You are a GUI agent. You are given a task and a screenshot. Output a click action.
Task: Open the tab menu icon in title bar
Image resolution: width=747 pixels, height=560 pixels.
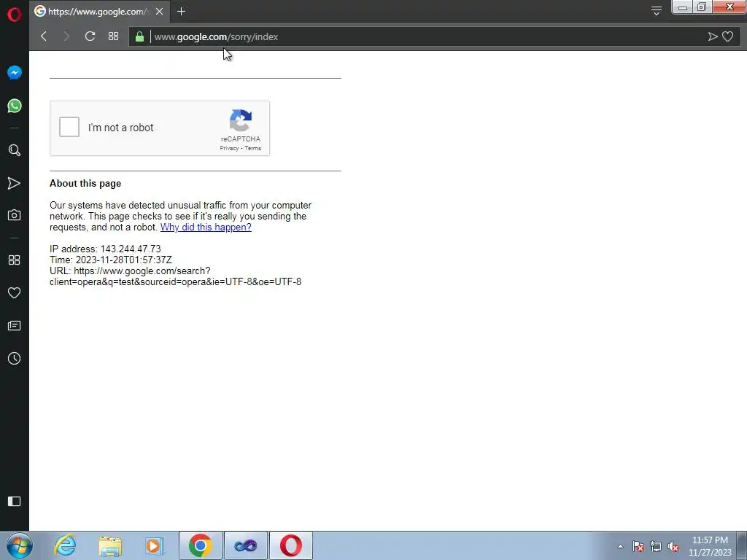pyautogui.click(x=657, y=11)
